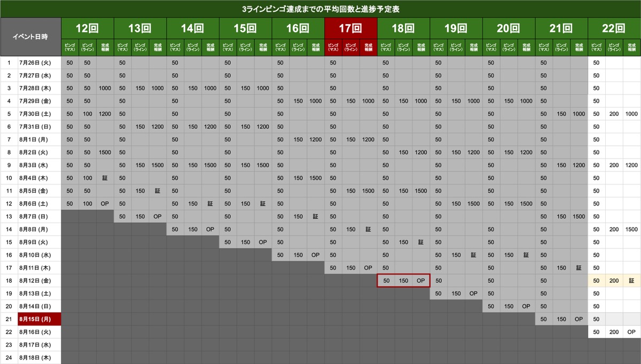Click the red-highlighted 17回 column header
Image resolution: width=641 pixels, height=364 pixels.
(x=350, y=28)
